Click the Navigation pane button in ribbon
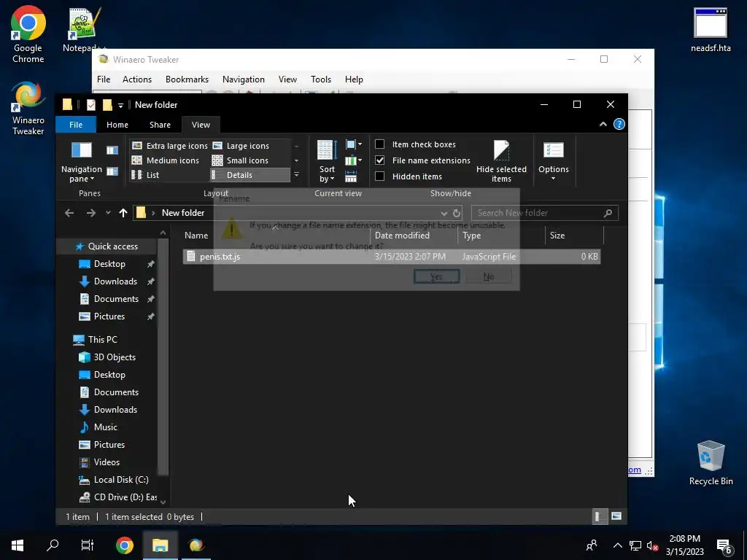747x560 pixels. coord(82,162)
